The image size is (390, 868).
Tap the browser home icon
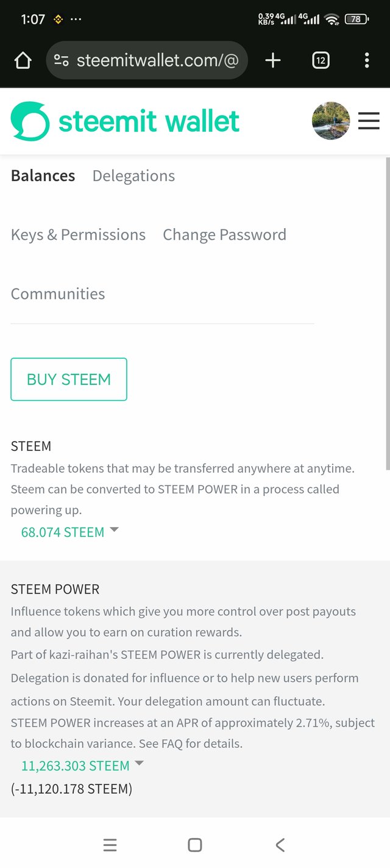[23, 60]
